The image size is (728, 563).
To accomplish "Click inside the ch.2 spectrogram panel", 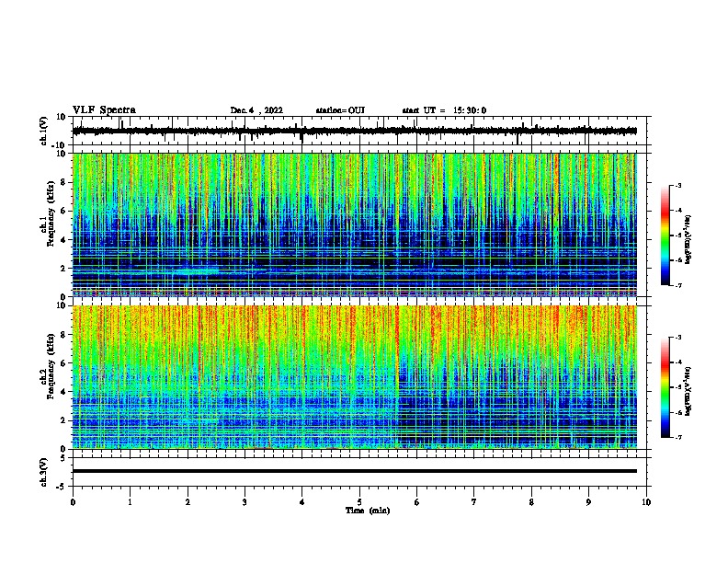I will 355,377.
